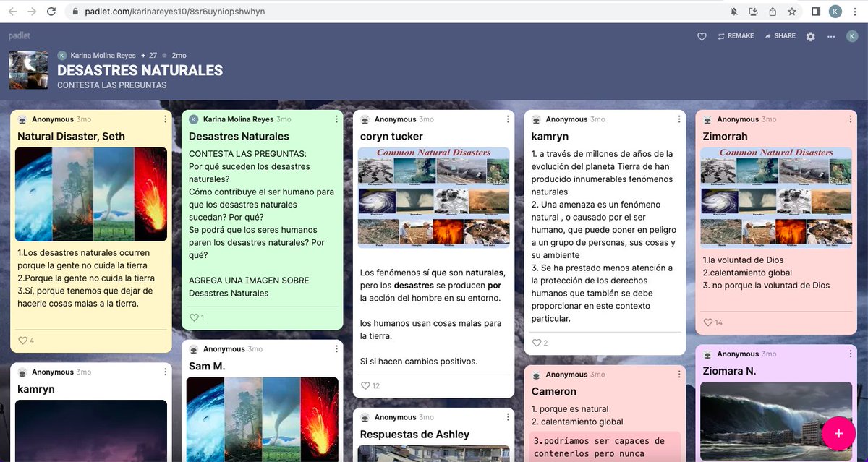The width and height of the screenshot is (868, 462).
Task: Click the Anonymous avatar on Zimorrah post
Action: point(707,120)
